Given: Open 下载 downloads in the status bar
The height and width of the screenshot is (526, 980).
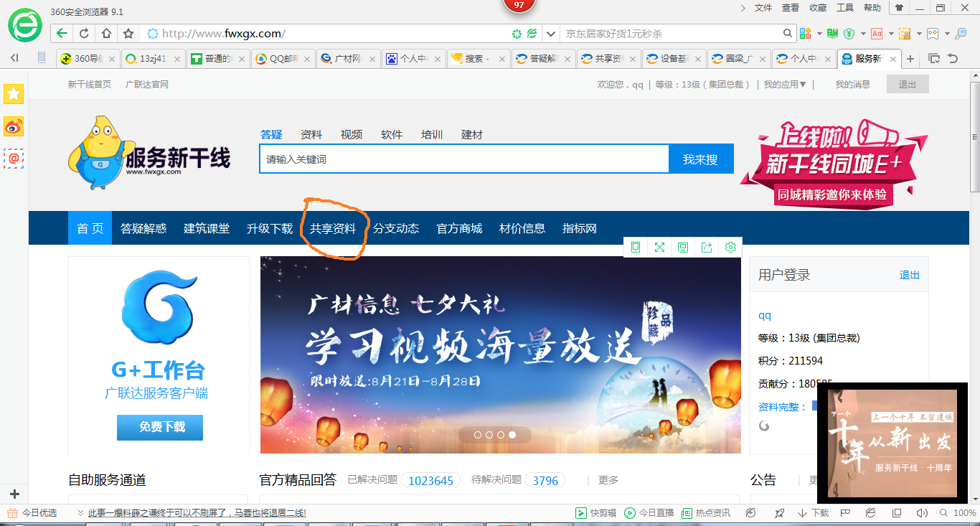Looking at the screenshot, I should [x=813, y=512].
